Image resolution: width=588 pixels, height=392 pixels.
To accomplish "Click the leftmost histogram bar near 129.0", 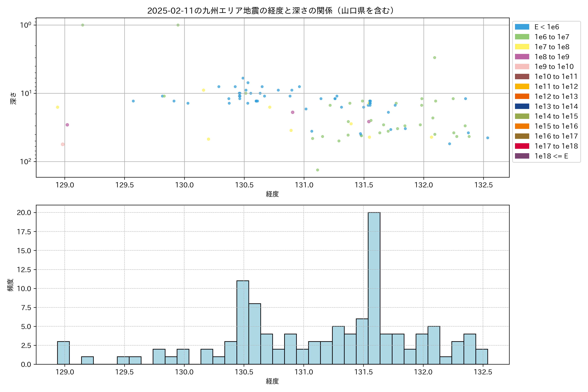I will 63,353.
